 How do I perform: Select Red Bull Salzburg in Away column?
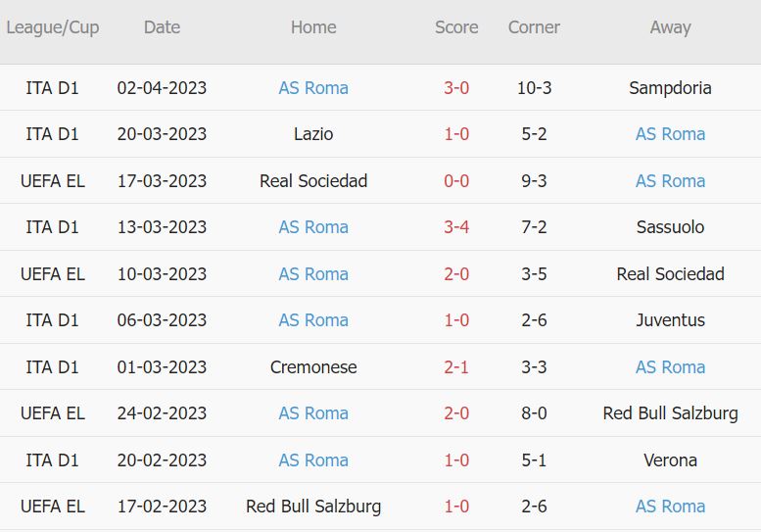(670, 413)
